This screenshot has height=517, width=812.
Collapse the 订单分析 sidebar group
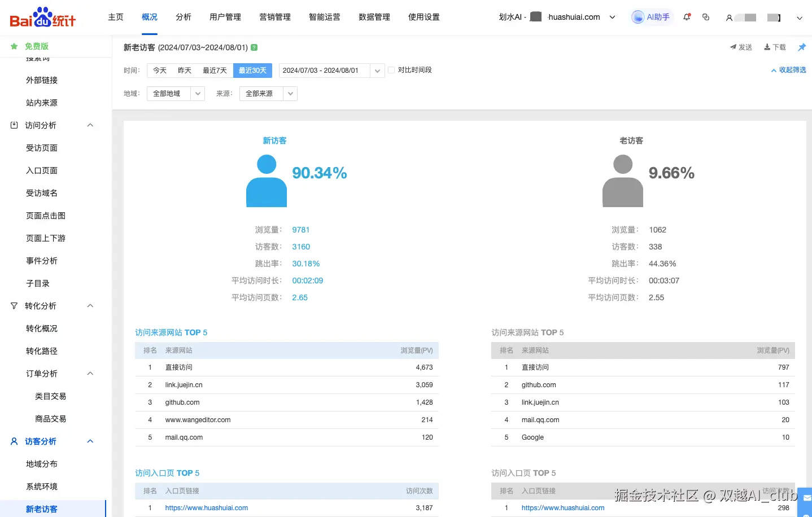(90, 374)
